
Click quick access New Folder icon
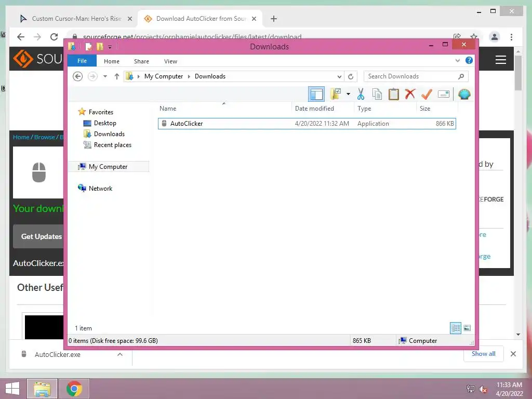(x=100, y=46)
